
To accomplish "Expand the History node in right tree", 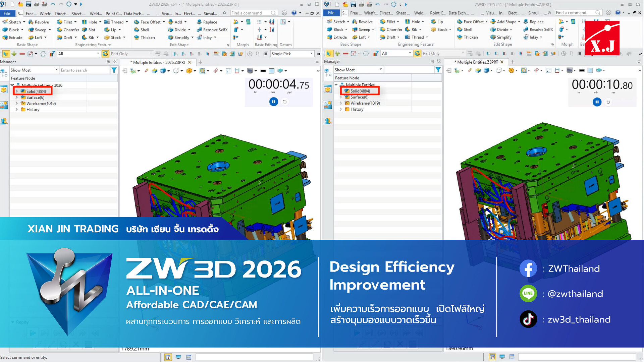I will pyautogui.click(x=341, y=109).
